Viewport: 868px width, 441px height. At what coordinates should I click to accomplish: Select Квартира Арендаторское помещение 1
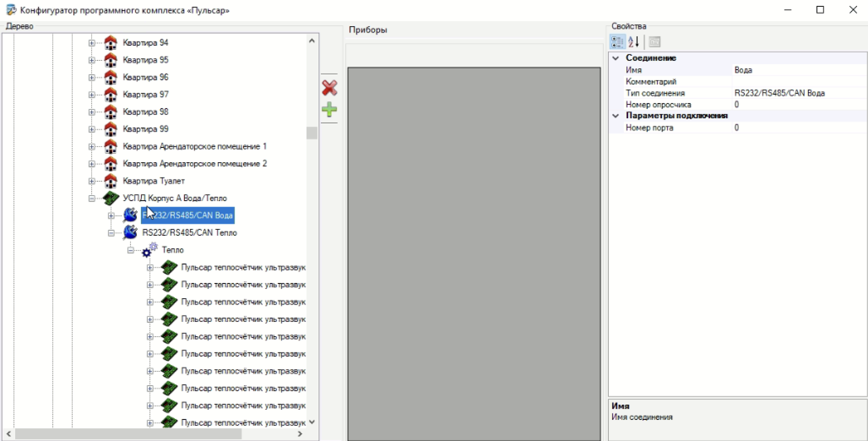(x=194, y=147)
